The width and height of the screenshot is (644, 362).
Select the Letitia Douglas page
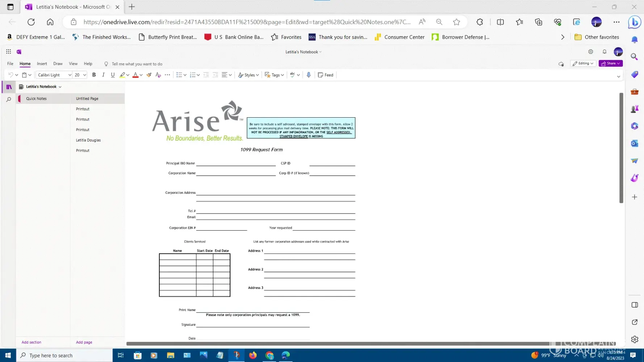tap(88, 140)
